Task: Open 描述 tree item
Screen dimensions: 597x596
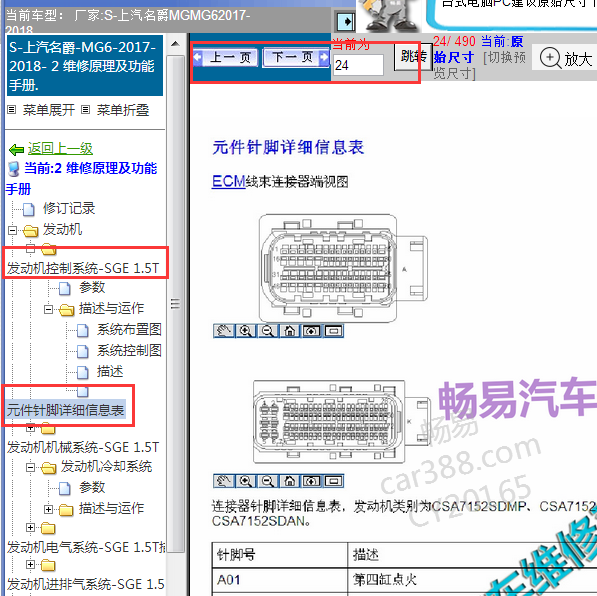Action: point(110,371)
